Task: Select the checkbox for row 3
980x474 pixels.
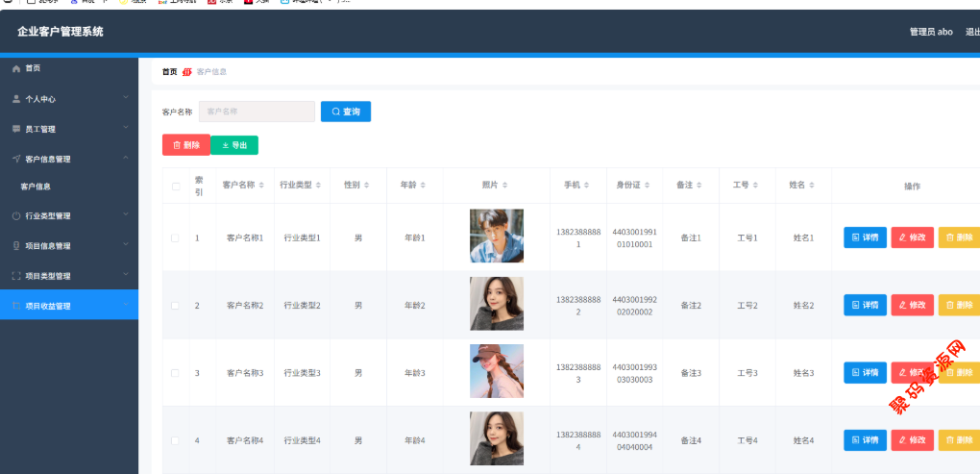Action: tap(175, 372)
